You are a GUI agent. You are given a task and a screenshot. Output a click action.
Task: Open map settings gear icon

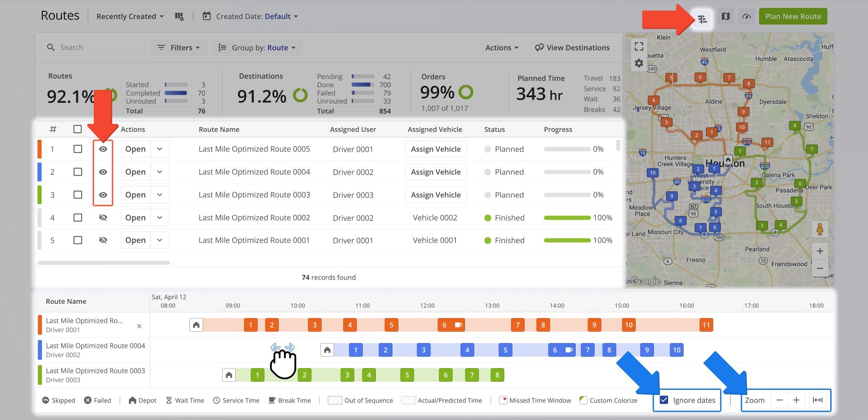point(639,64)
